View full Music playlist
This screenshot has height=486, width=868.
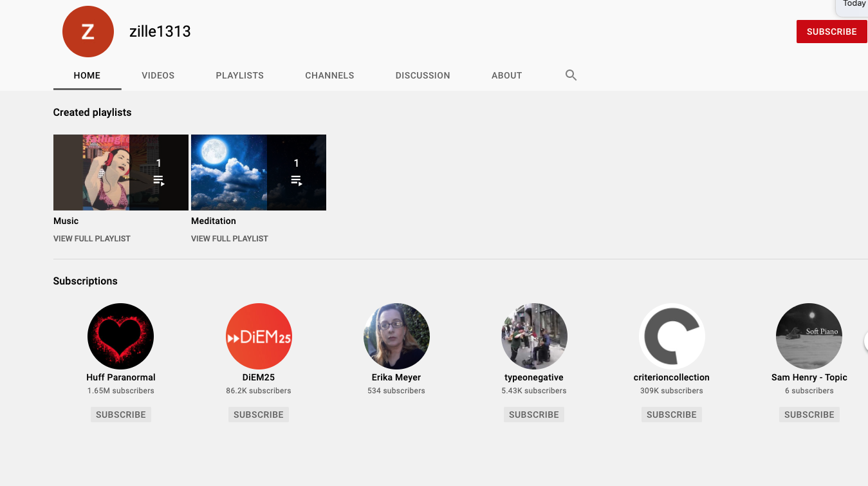pyautogui.click(x=92, y=238)
